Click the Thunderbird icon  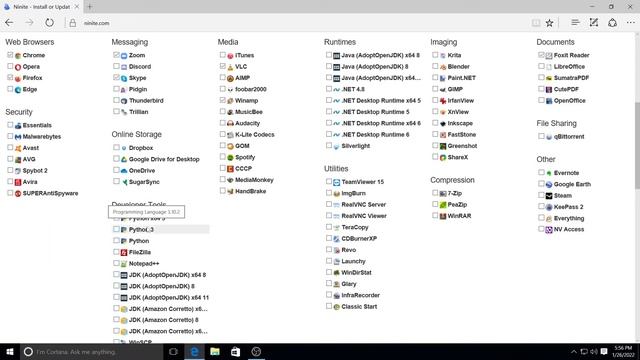tap(124, 101)
